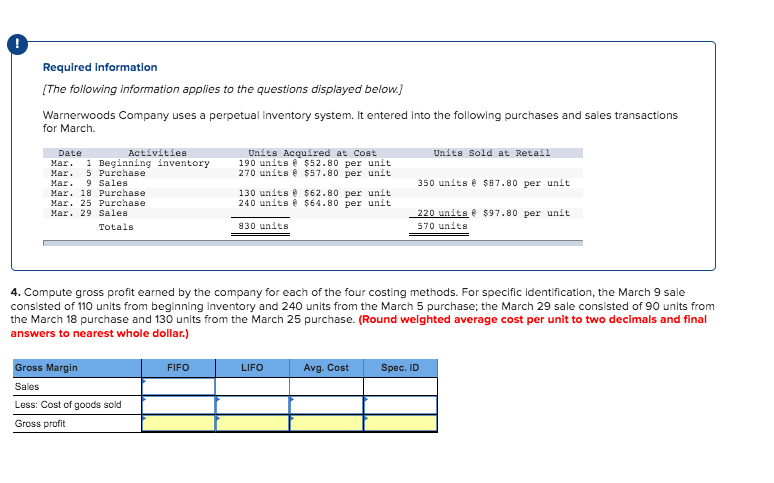
Task: Click the Gross Margin table header
Action: tap(77, 368)
